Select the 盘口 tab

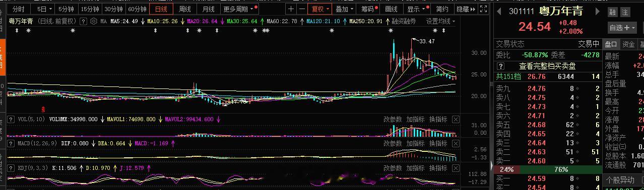click(x=611, y=44)
